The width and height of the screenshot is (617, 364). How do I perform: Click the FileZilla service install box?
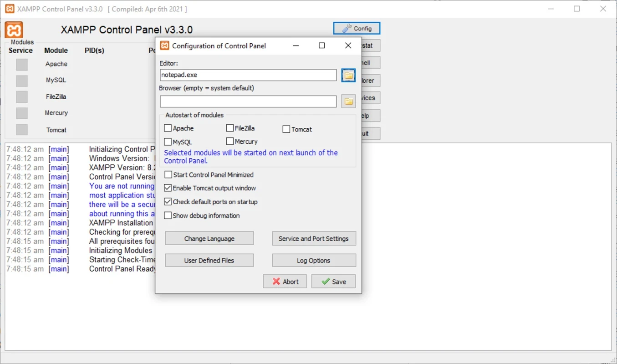[22, 97]
